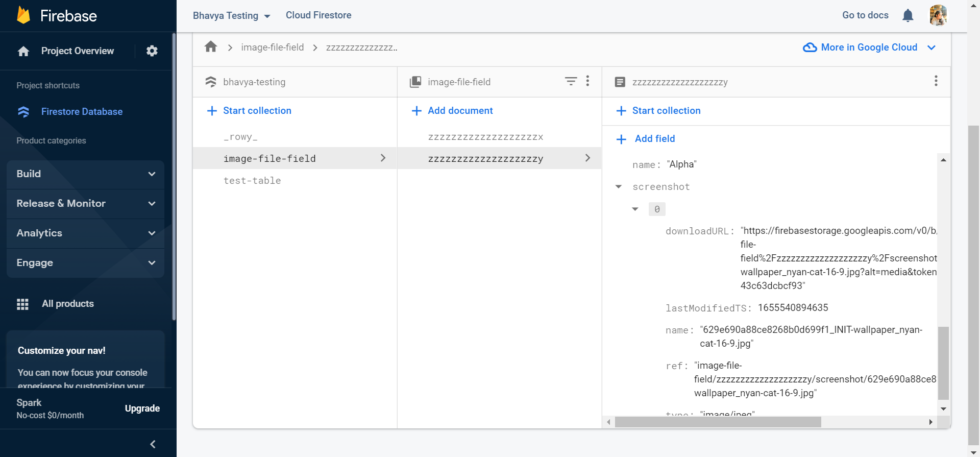
Task: Click the Add document button
Action: 452,111
